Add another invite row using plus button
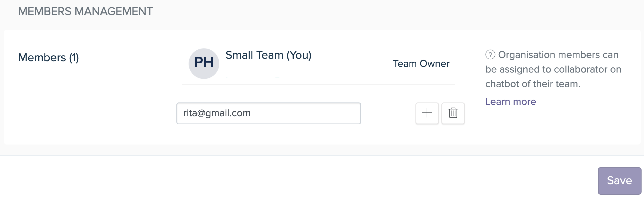This screenshot has width=644, height=199. 427,113
